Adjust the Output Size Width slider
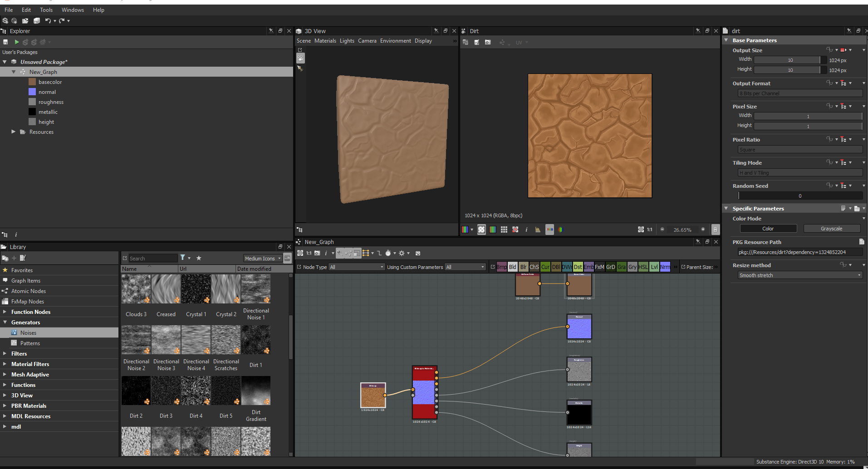 790,60
